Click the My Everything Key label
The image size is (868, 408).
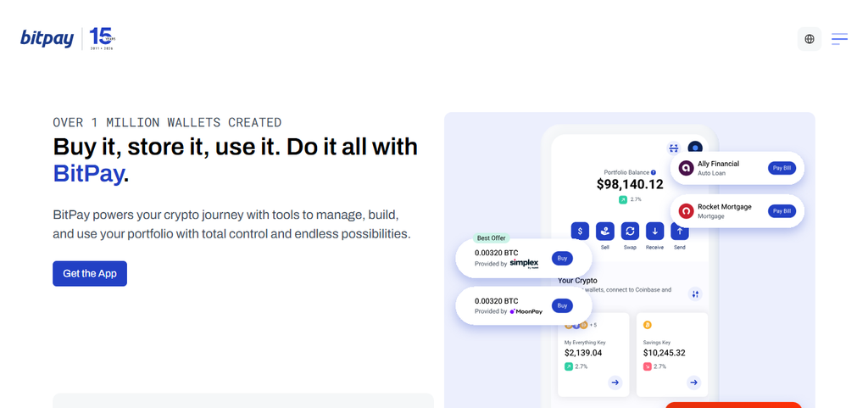[585, 343]
